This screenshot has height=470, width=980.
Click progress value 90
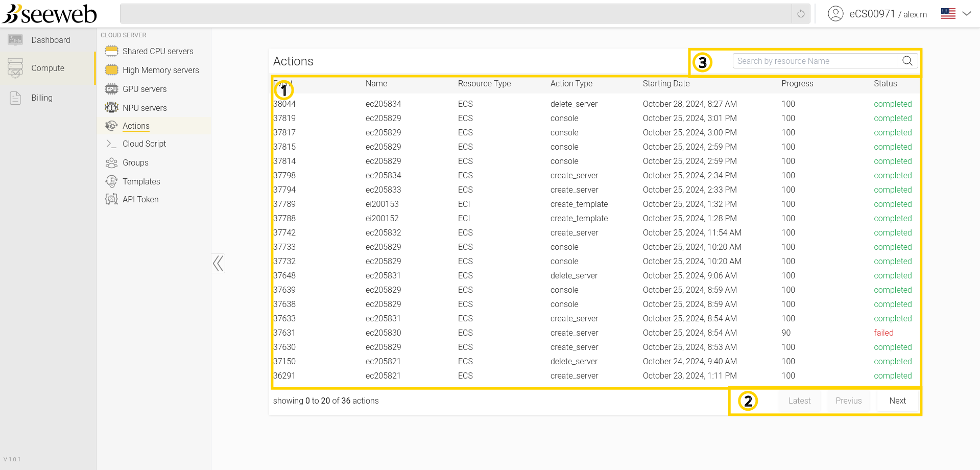tap(786, 333)
